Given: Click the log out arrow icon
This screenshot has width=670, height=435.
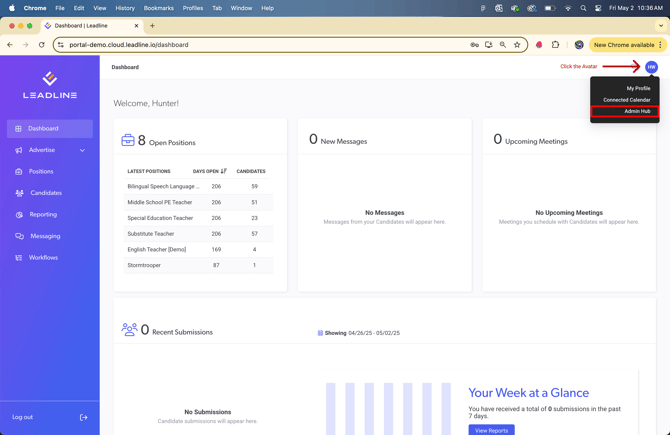Looking at the screenshot, I should (84, 417).
